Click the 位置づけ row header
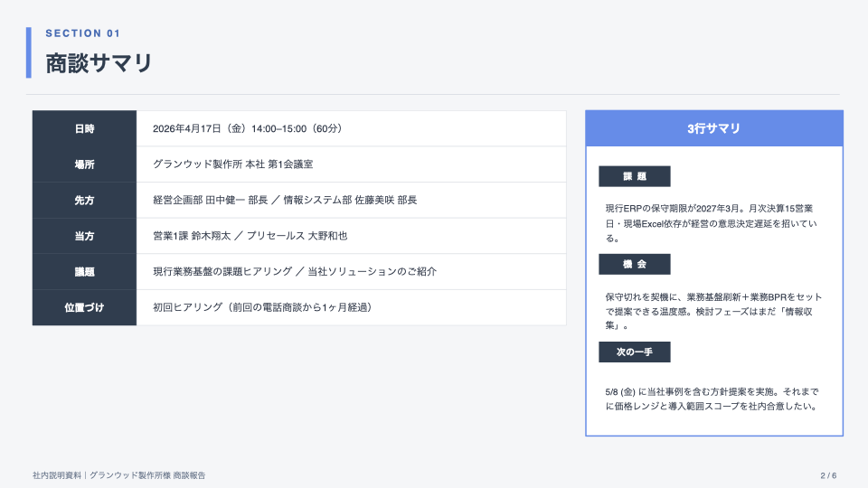 click(84, 307)
